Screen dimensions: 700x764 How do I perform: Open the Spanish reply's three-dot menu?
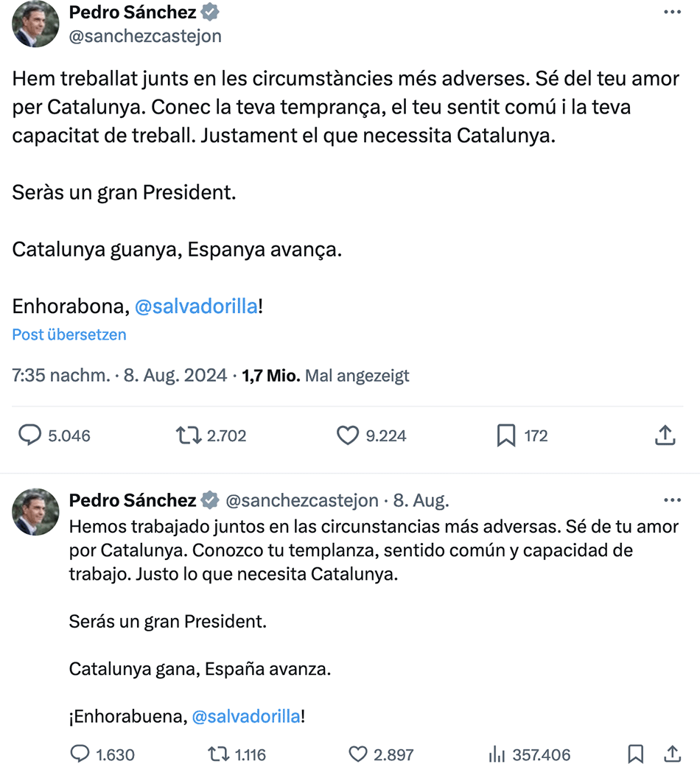point(672,500)
